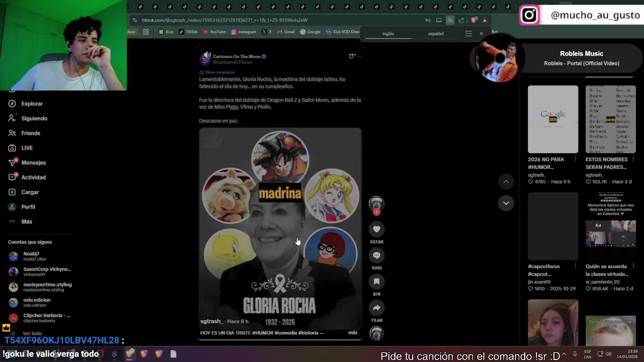Open Brave Shields lion icon
The image size is (644, 362).
point(473,20)
